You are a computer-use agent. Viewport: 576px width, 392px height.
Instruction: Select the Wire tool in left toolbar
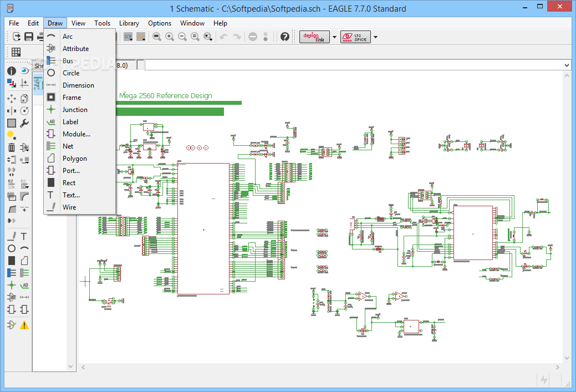(12, 236)
